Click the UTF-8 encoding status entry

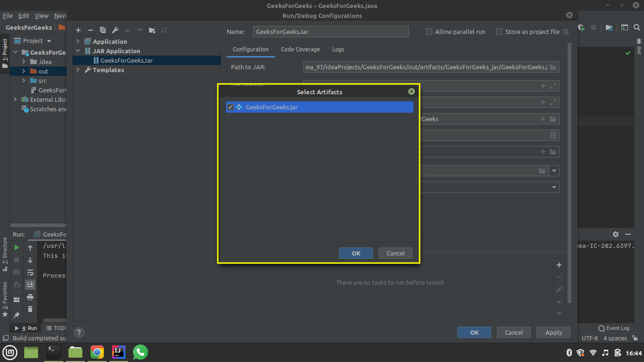pos(590,338)
